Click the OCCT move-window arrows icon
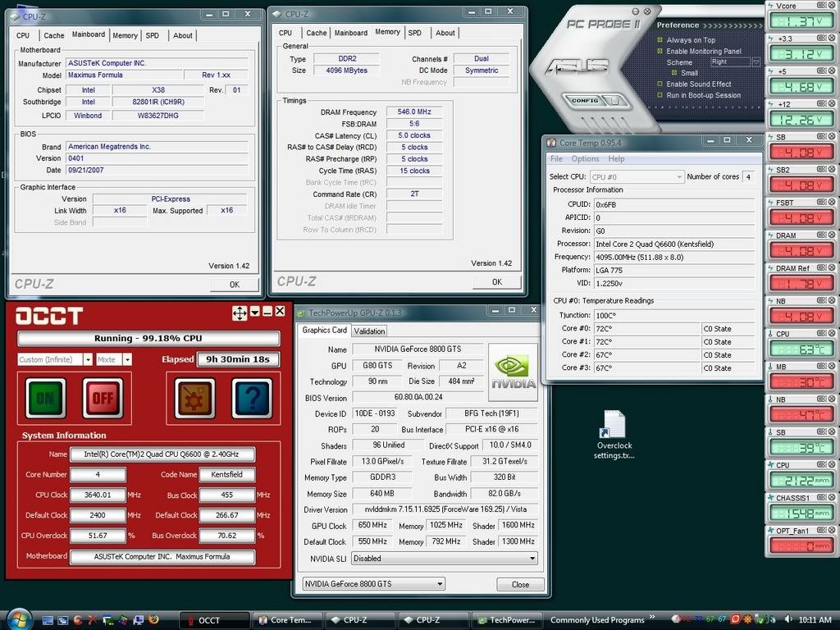The width and height of the screenshot is (840, 630). click(x=240, y=313)
